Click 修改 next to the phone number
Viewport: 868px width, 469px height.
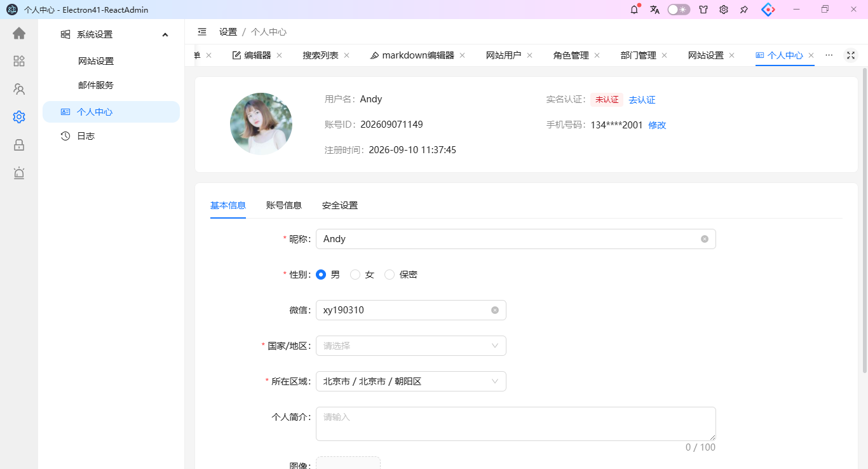point(657,125)
